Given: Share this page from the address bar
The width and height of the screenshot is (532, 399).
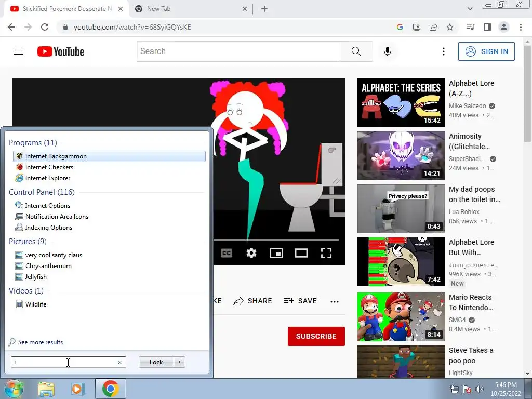Looking at the screenshot, I should pyautogui.click(x=433, y=27).
